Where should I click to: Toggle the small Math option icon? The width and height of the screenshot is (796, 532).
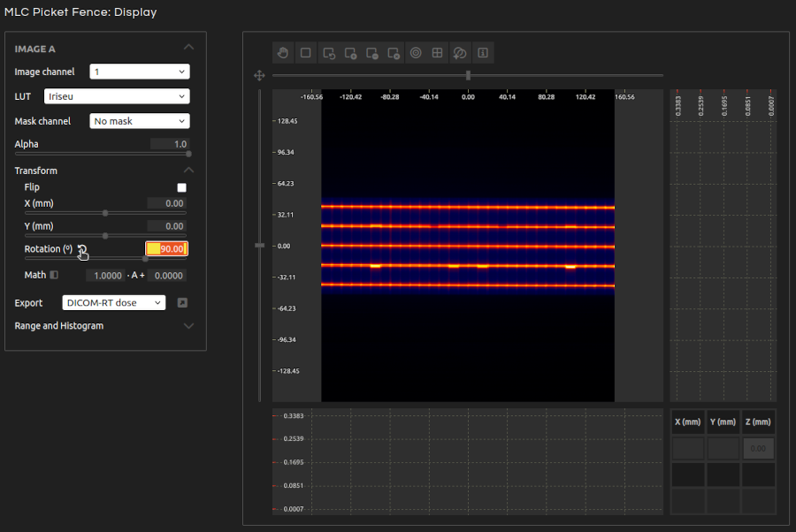coord(54,275)
